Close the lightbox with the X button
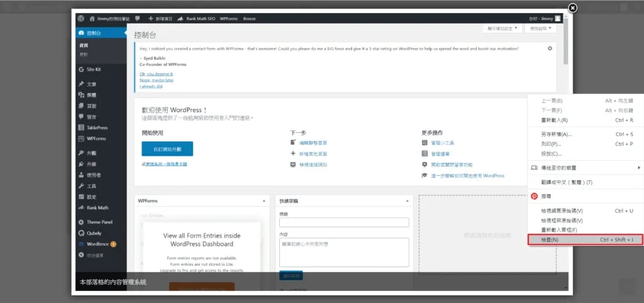This screenshot has height=303, width=644. (x=572, y=8)
